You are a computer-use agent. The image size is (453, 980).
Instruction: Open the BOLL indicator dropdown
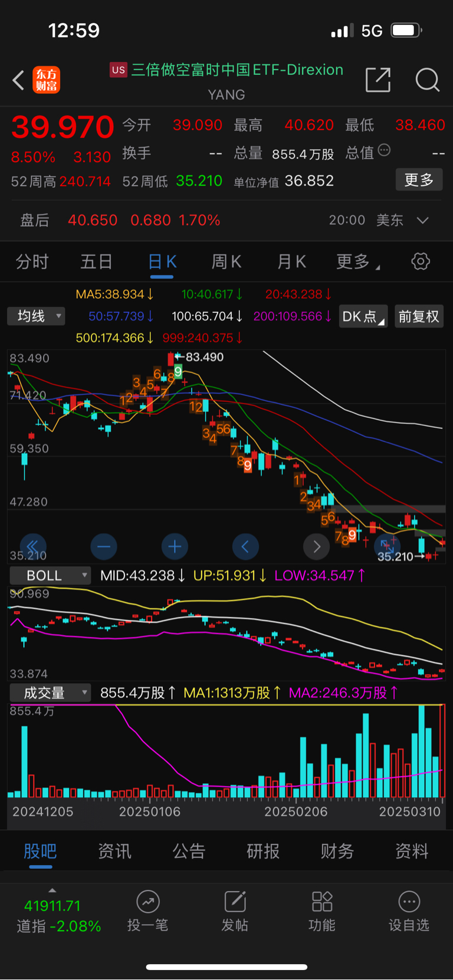pyautogui.click(x=50, y=575)
